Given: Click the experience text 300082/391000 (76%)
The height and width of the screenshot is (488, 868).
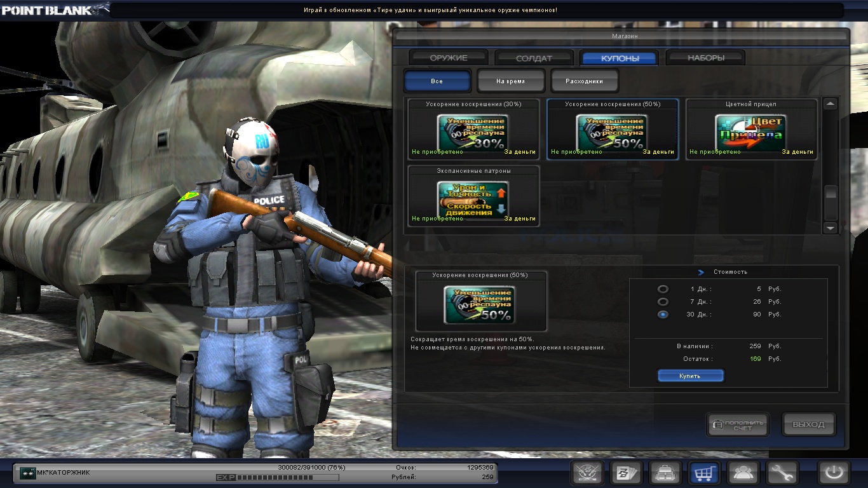Looking at the screenshot, I should [311, 468].
